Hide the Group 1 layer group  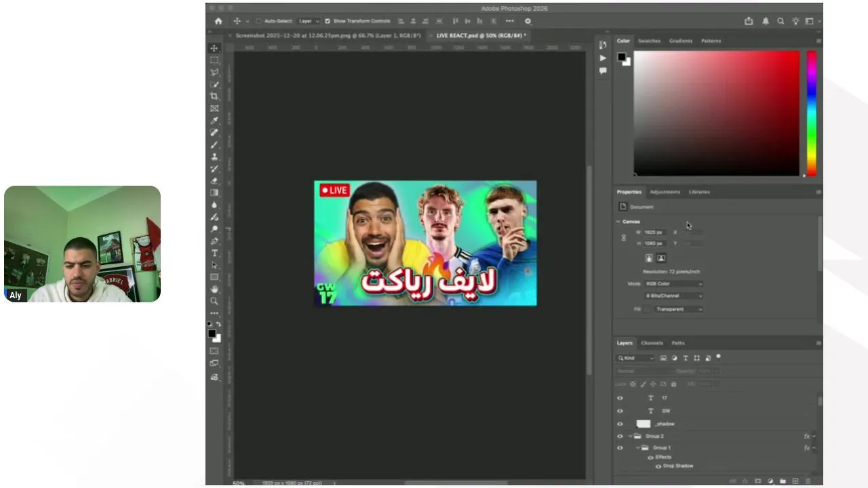pos(620,448)
